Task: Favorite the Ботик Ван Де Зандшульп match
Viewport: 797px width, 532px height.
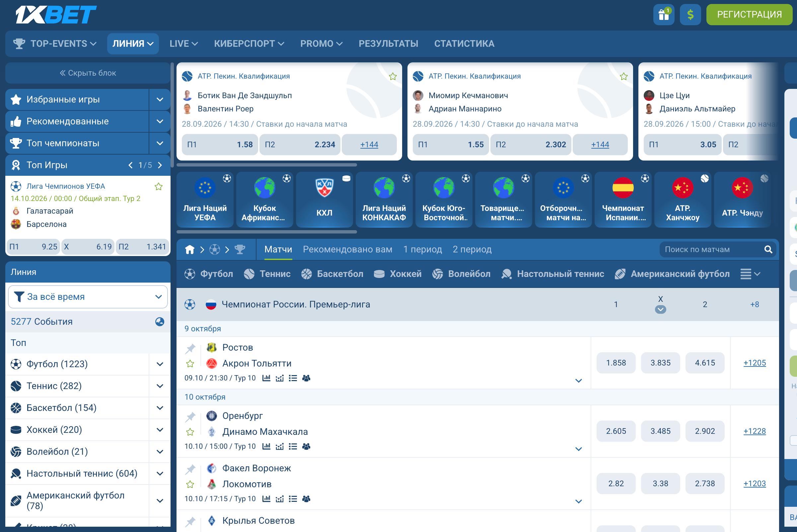Action: pyautogui.click(x=393, y=76)
